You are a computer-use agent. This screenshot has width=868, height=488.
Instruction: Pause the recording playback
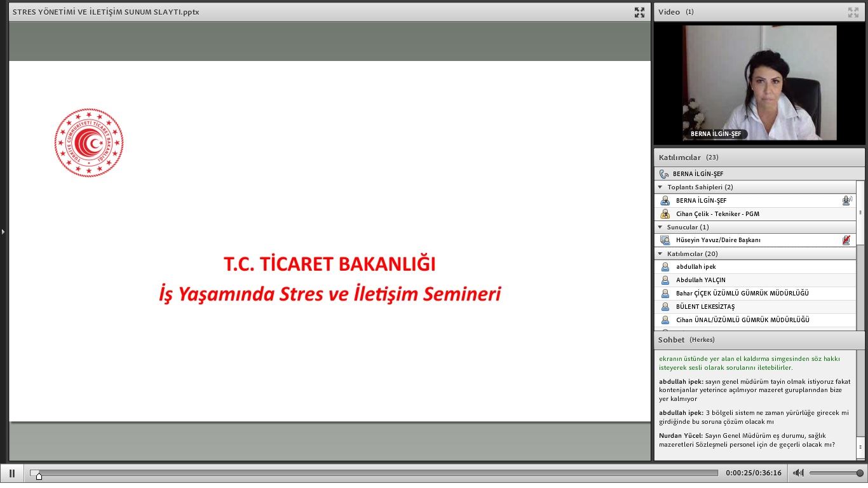[x=11, y=473]
